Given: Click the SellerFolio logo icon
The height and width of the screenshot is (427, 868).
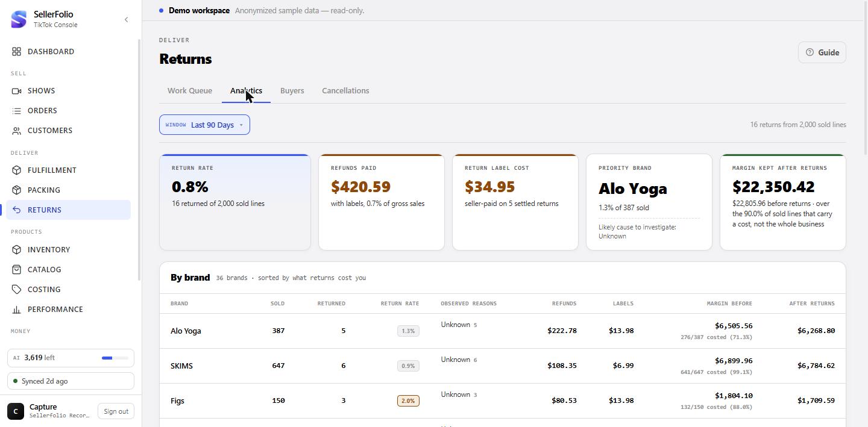Looking at the screenshot, I should [19, 19].
